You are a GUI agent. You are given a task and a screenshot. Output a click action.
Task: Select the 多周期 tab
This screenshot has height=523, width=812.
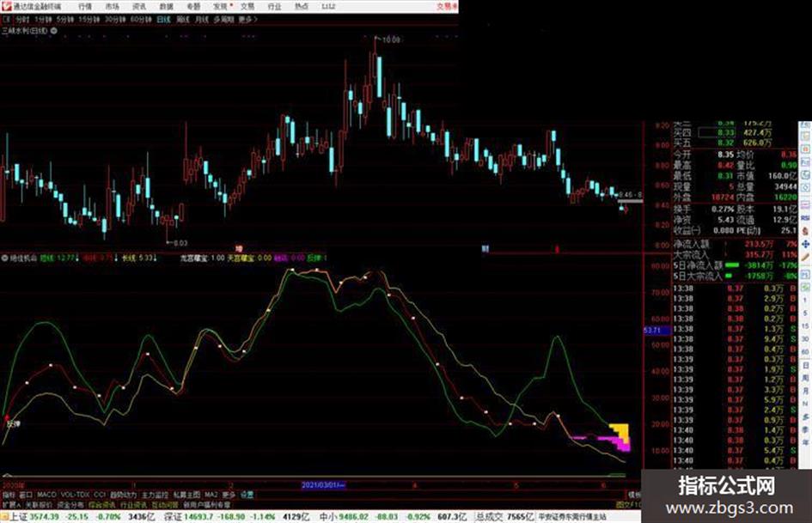pyautogui.click(x=223, y=19)
